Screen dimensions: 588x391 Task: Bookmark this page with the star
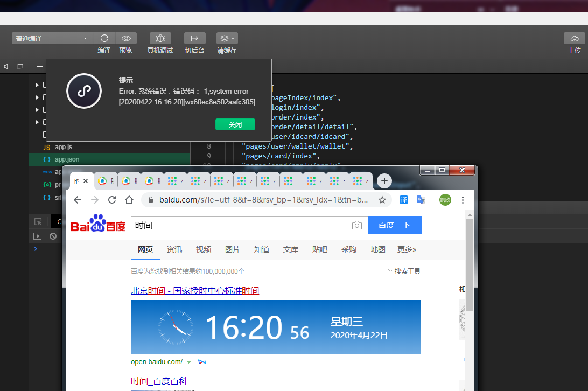[382, 200]
